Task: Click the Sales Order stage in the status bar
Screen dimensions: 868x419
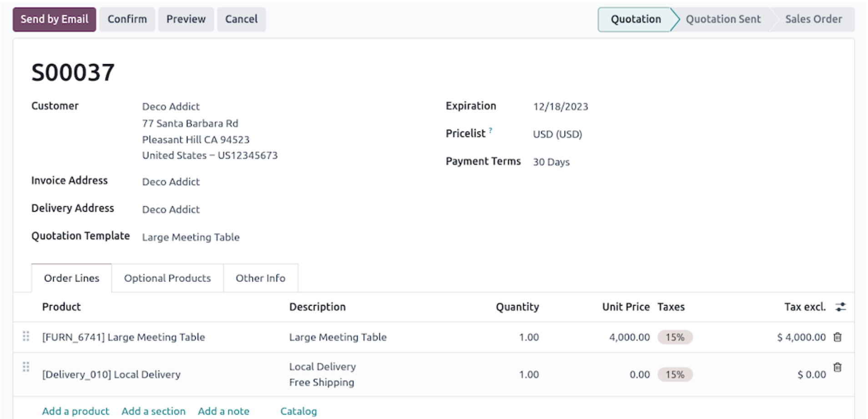Action: [x=813, y=19]
